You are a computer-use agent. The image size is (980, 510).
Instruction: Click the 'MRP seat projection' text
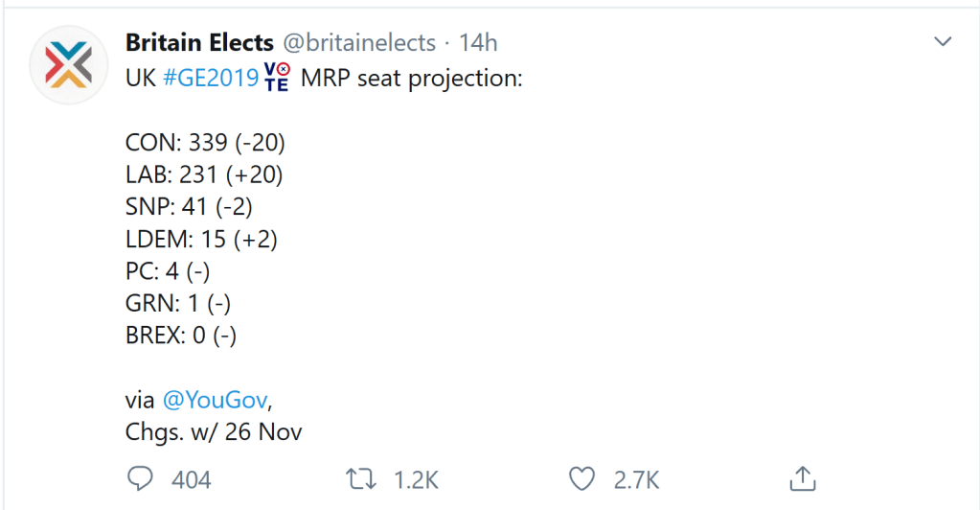click(x=411, y=79)
